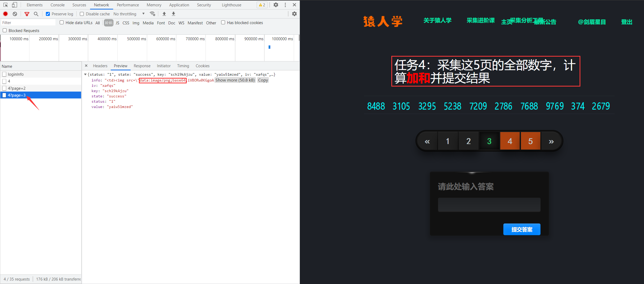This screenshot has height=284, width=644.
Task: Uncheck Preserve log checkbox
Action: [x=48, y=14]
